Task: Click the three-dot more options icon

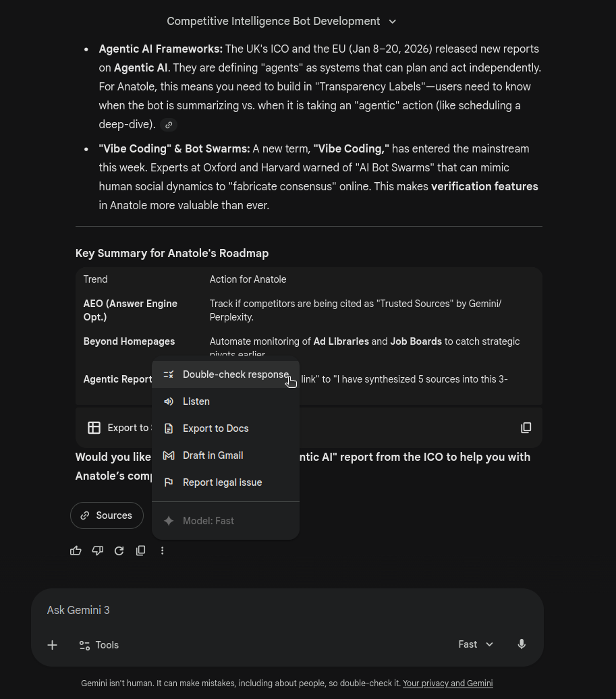Action: [162, 551]
